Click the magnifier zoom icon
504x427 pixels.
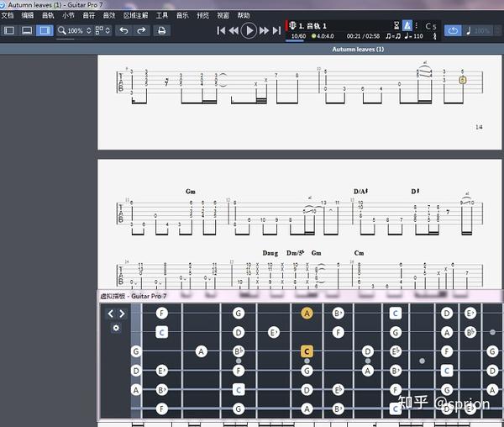click(x=61, y=30)
